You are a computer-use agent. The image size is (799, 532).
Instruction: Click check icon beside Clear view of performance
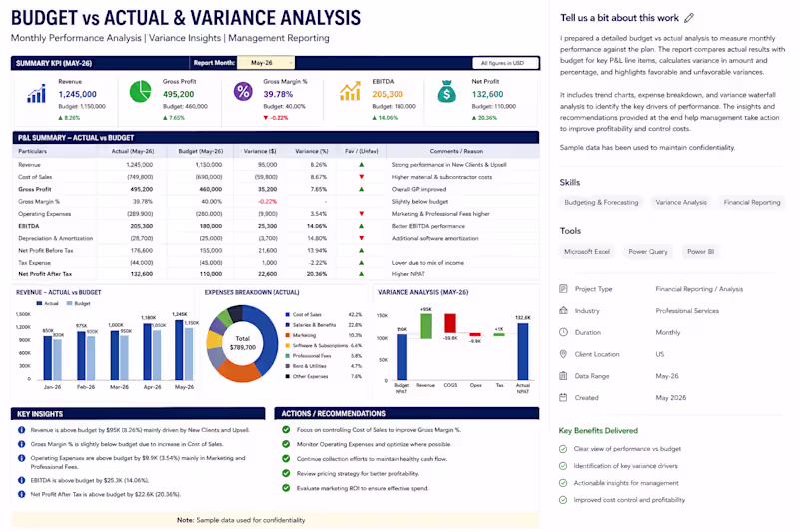[x=563, y=449]
